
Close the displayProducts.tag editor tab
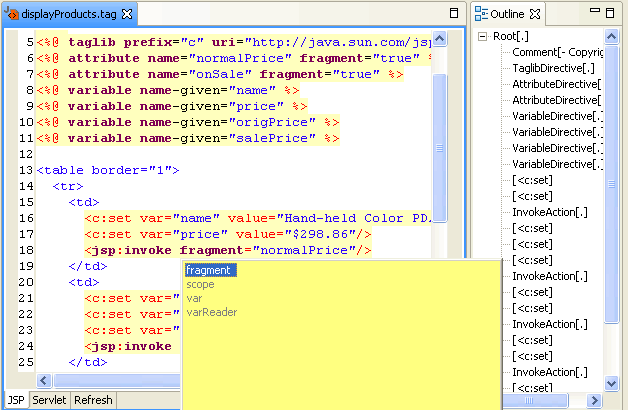[x=128, y=15]
